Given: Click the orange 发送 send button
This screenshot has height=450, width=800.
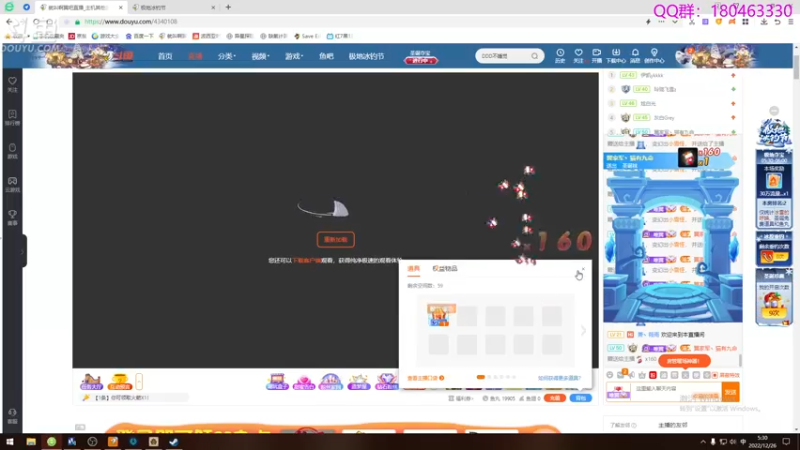Looking at the screenshot, I should coord(731,392).
